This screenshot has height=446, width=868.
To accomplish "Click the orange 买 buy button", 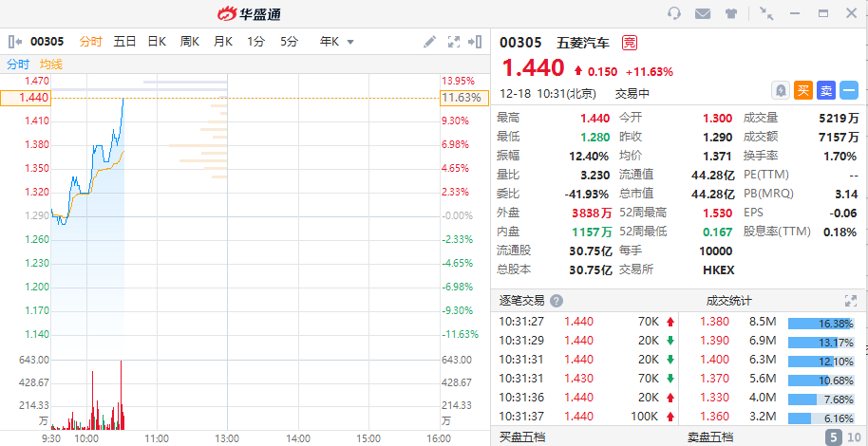I will 803,90.
